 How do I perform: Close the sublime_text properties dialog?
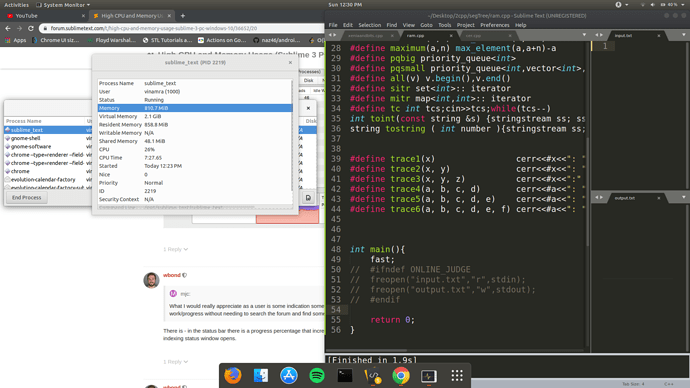290,62
